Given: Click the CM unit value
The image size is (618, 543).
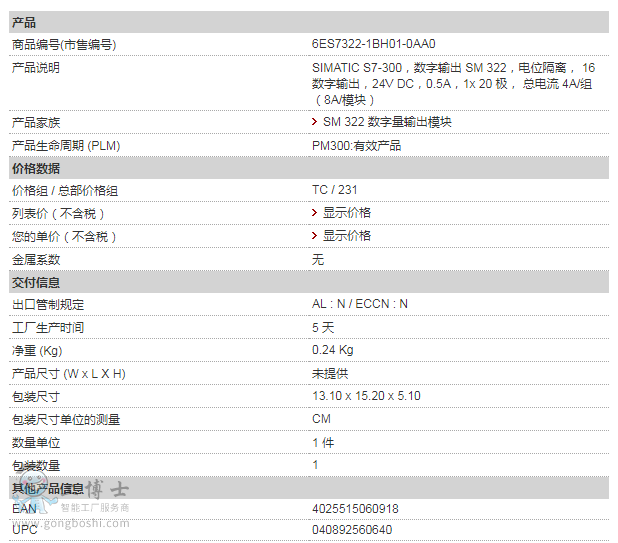Looking at the screenshot, I should pos(321,418).
